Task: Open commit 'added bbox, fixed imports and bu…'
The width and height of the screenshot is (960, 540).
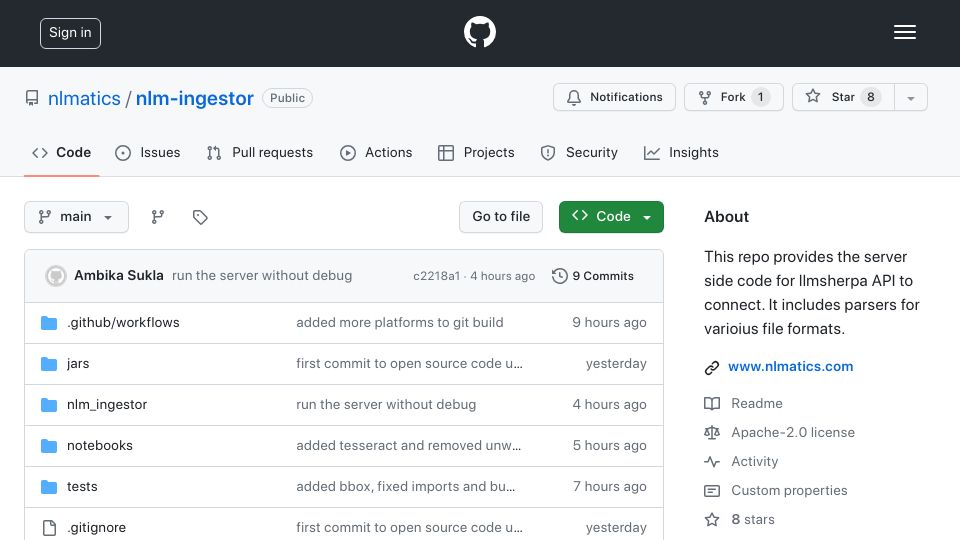Action: click(x=405, y=486)
